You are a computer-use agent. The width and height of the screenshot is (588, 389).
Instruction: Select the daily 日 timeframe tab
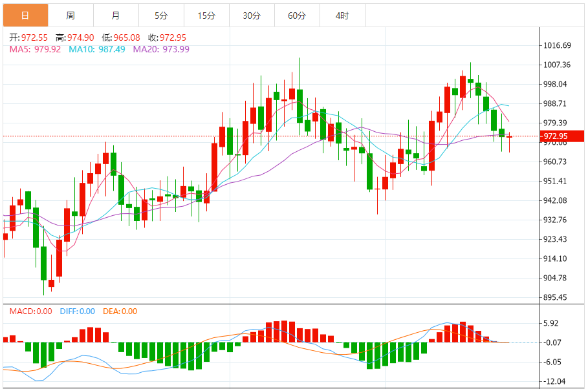(x=25, y=16)
